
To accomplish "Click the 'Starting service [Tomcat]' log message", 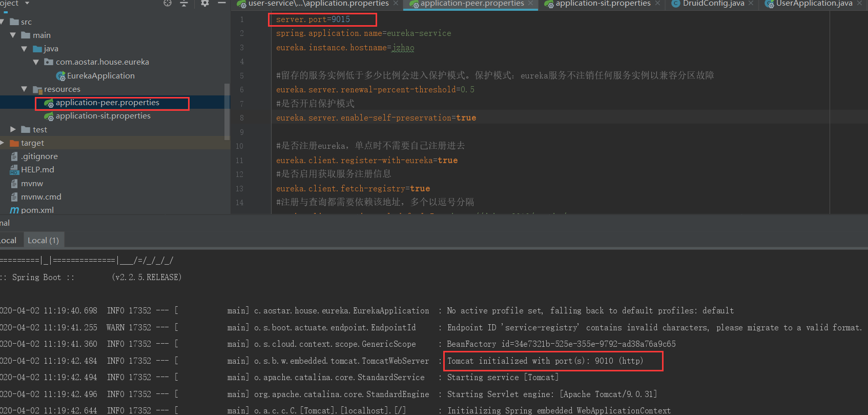I will click(x=503, y=378).
